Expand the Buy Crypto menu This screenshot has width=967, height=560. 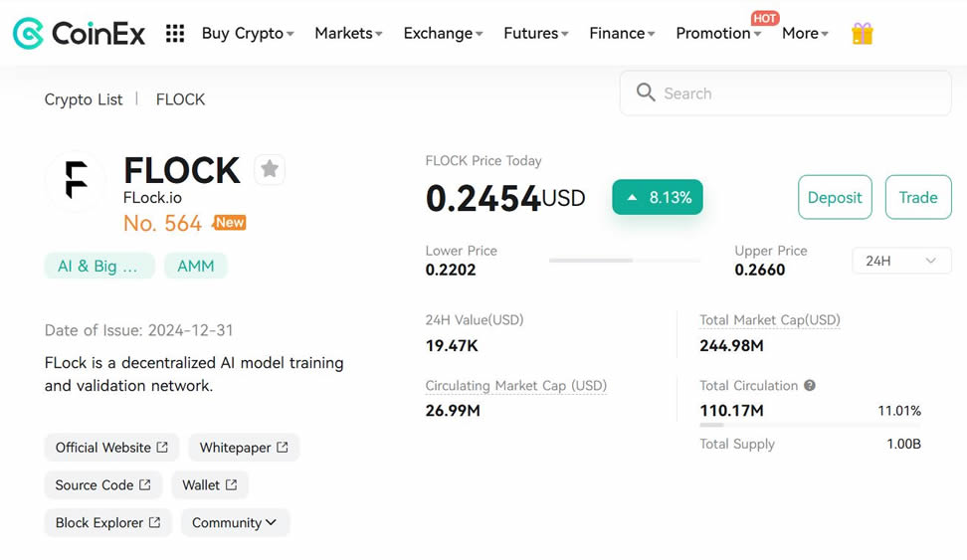pos(248,33)
